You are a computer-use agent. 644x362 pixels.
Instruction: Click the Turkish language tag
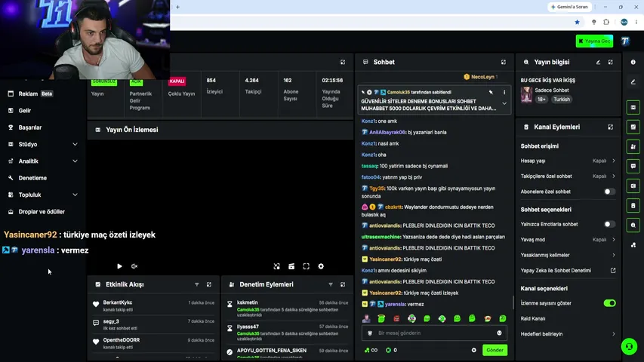pos(562,100)
